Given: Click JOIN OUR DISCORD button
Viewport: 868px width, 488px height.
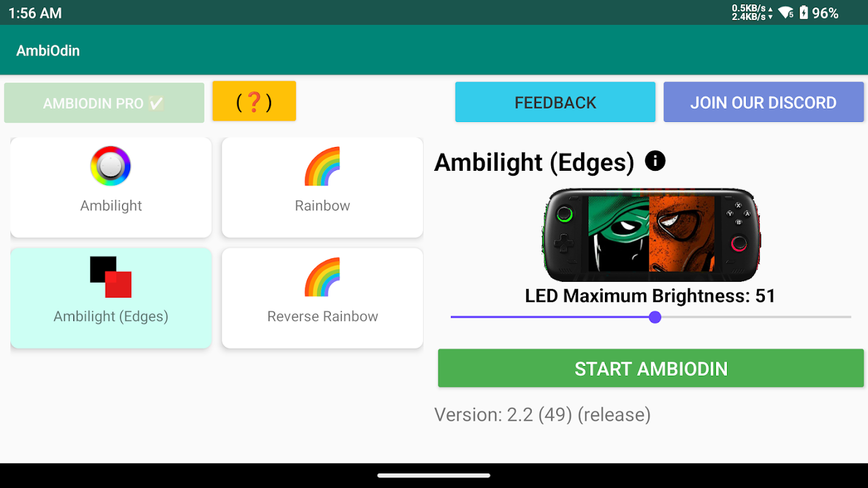Looking at the screenshot, I should click(764, 102).
